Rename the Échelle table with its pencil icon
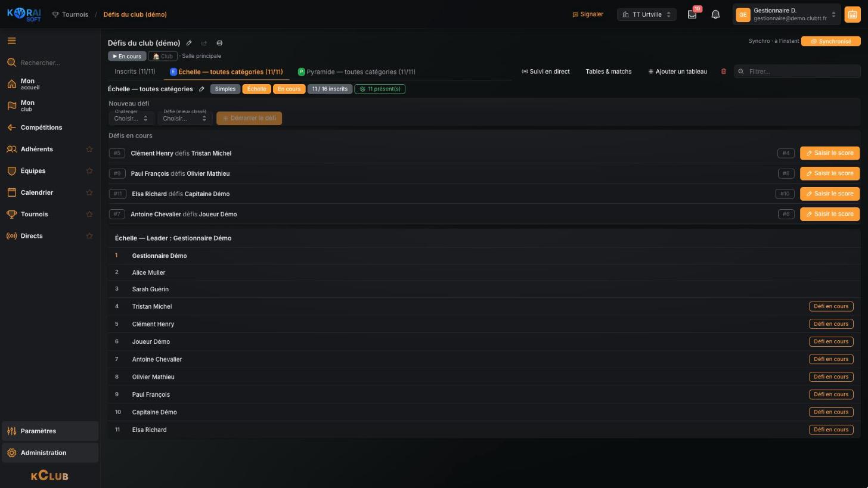This screenshot has width=868, height=488. 201,89
